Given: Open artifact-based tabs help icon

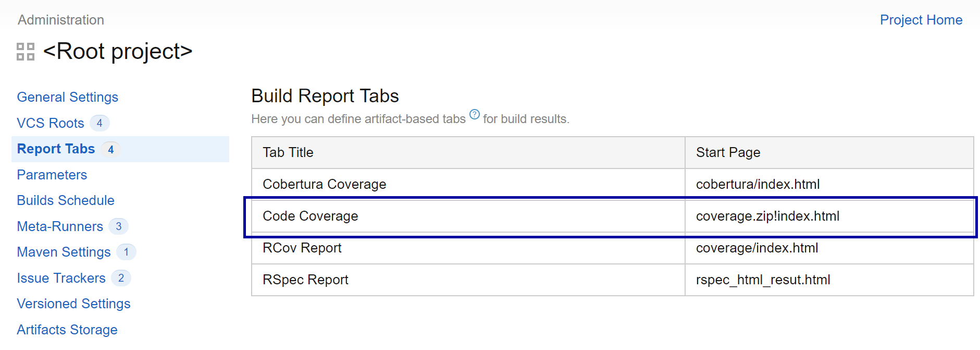Looking at the screenshot, I should (474, 114).
